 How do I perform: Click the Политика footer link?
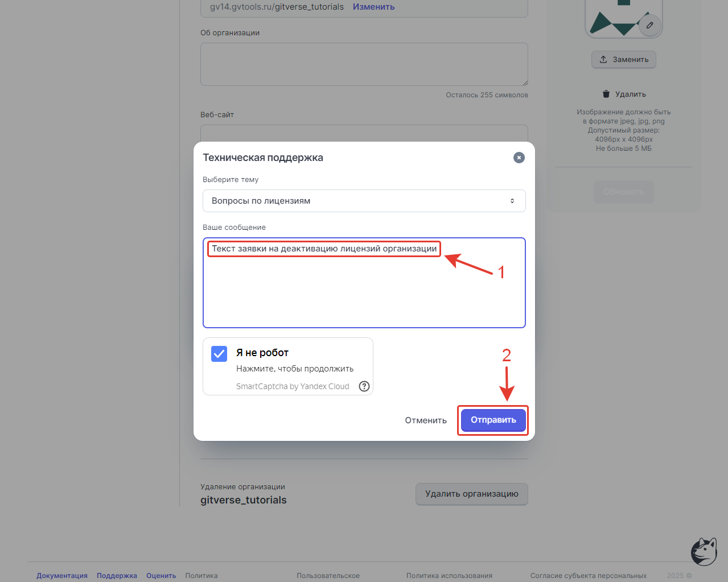pos(201,576)
